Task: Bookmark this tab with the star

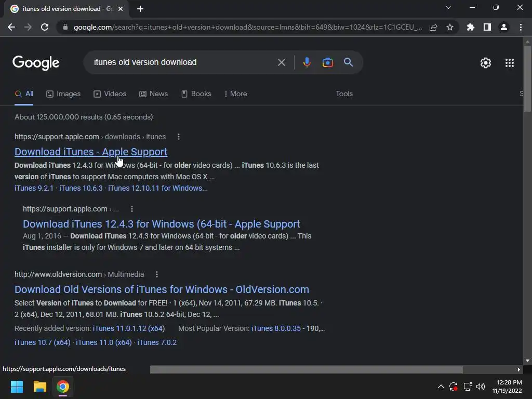Action: (450, 27)
